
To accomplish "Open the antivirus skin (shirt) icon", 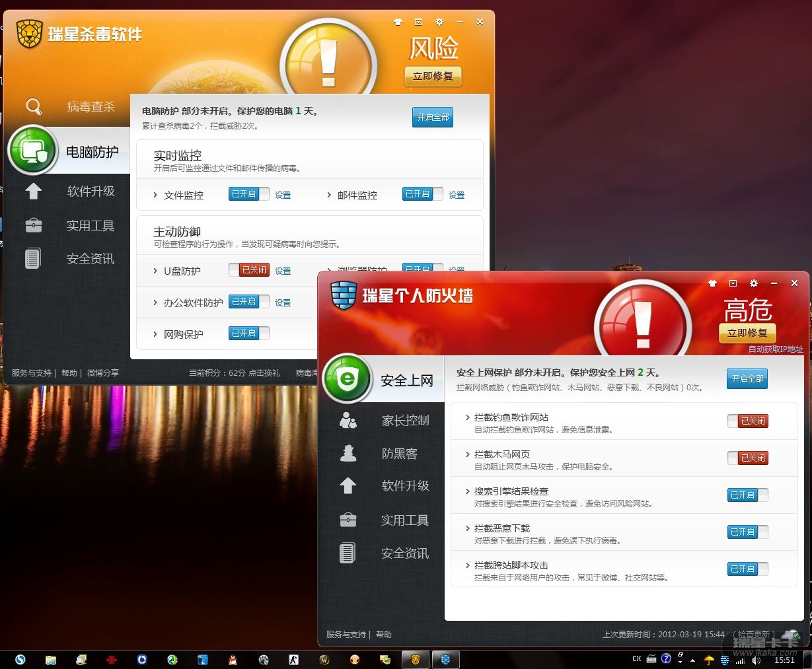I will pyautogui.click(x=398, y=22).
